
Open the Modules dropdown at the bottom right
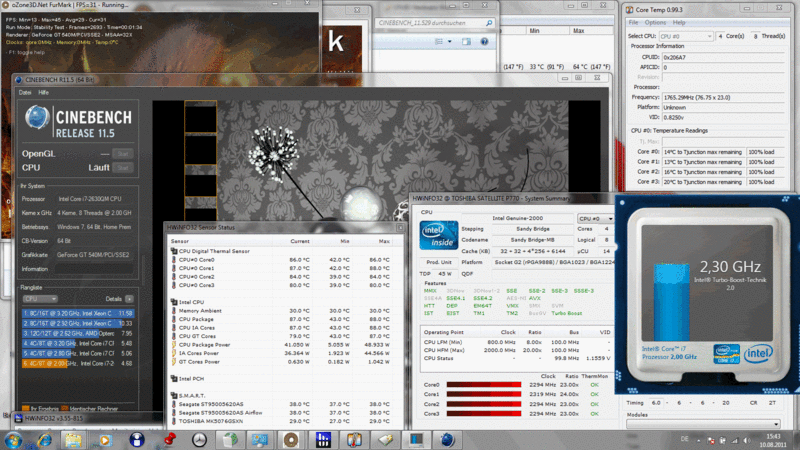coord(703,424)
